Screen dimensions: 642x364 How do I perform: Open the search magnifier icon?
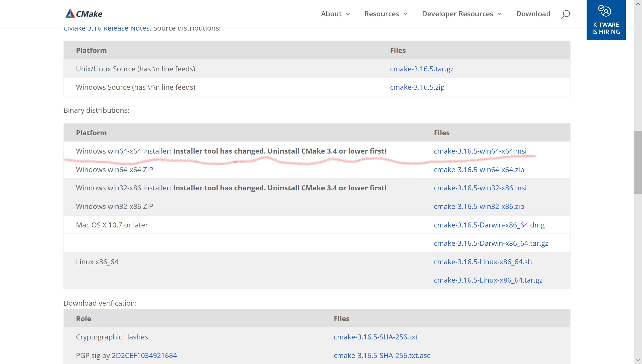click(x=565, y=14)
